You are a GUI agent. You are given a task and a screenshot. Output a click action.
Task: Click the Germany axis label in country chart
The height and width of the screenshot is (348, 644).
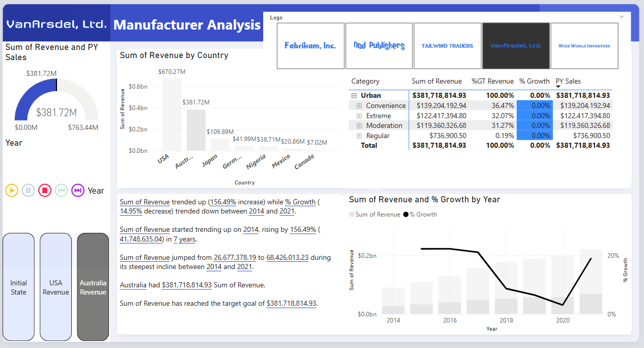tap(232, 163)
